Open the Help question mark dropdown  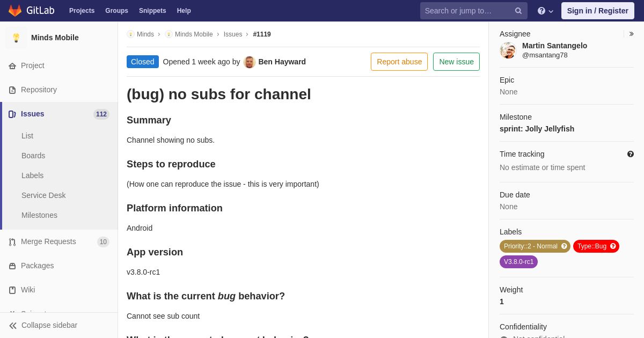(545, 11)
